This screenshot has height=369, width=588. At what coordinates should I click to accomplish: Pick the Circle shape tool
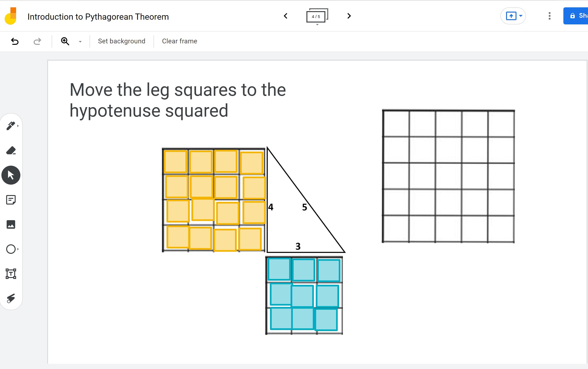[x=11, y=249]
